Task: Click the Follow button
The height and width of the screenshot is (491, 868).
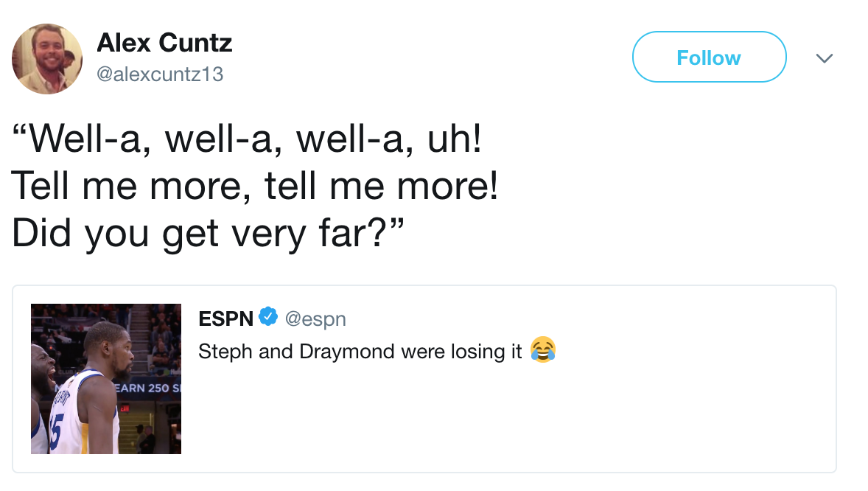Action: 708,57
